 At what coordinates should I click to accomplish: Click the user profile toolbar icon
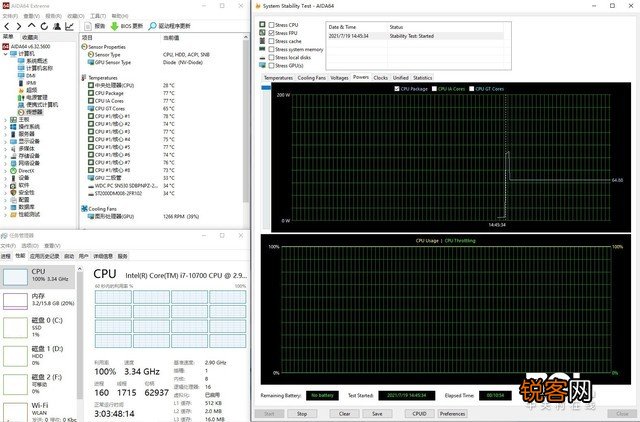click(57, 26)
